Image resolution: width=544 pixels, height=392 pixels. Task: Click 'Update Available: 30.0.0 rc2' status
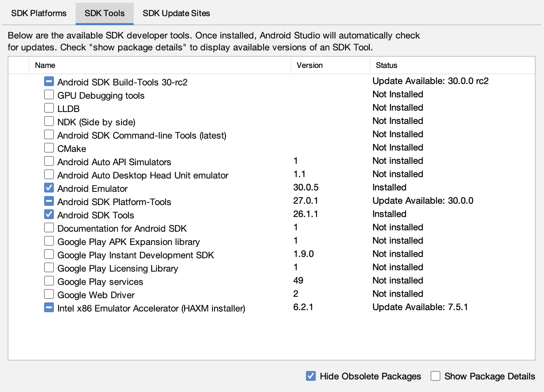pos(430,81)
